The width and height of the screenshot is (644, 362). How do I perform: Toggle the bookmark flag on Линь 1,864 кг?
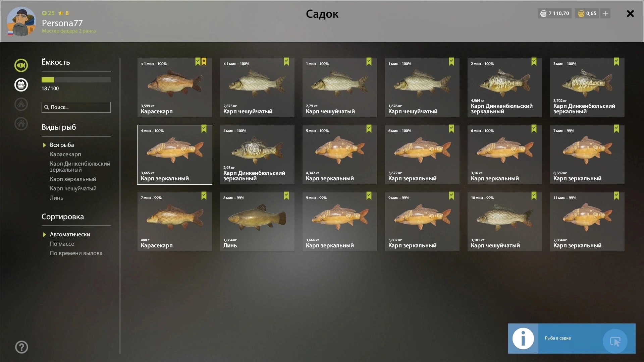(286, 196)
